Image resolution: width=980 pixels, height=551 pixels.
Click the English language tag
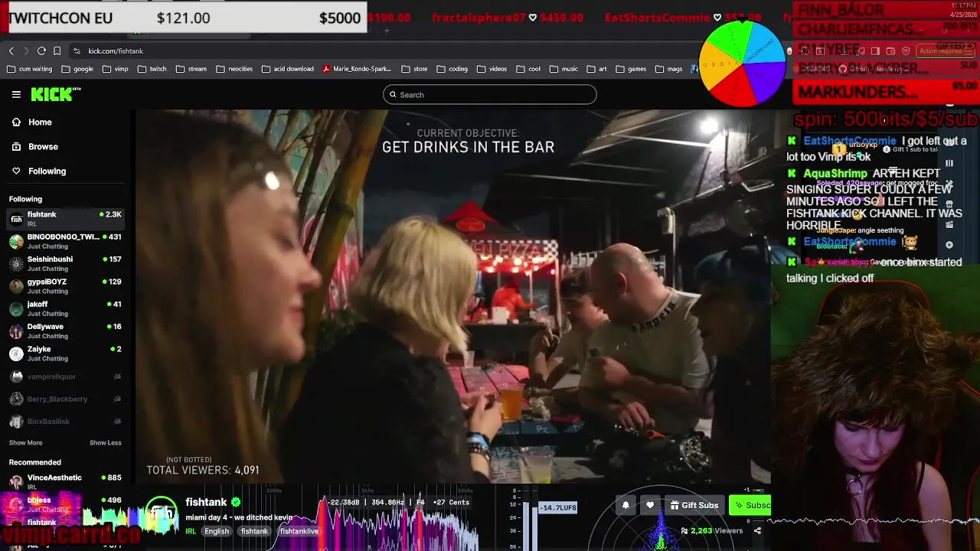pyautogui.click(x=217, y=531)
